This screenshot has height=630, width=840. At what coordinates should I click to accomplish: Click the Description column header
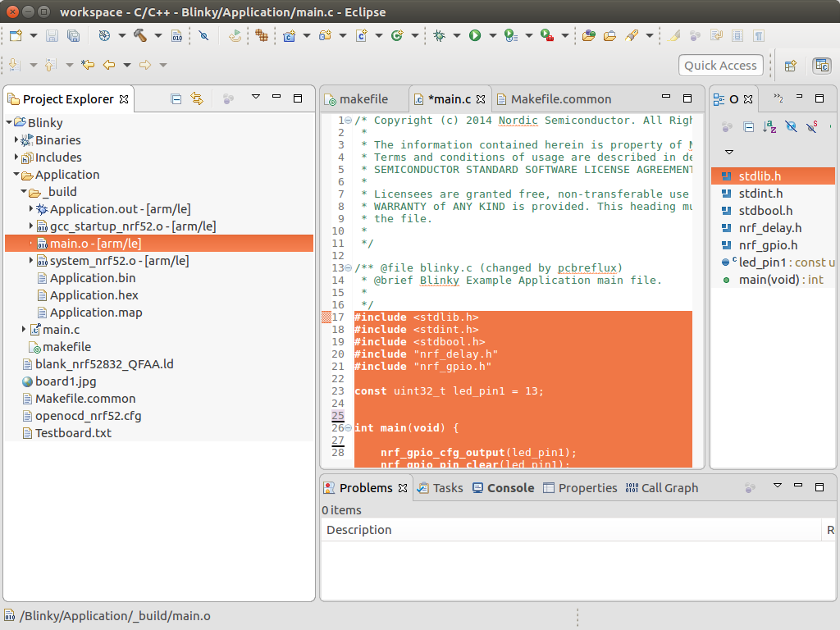[571, 530]
